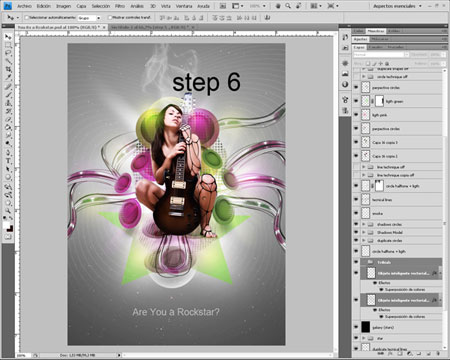Show the circle technique off group
This screenshot has width=450, height=360.
click(356, 77)
